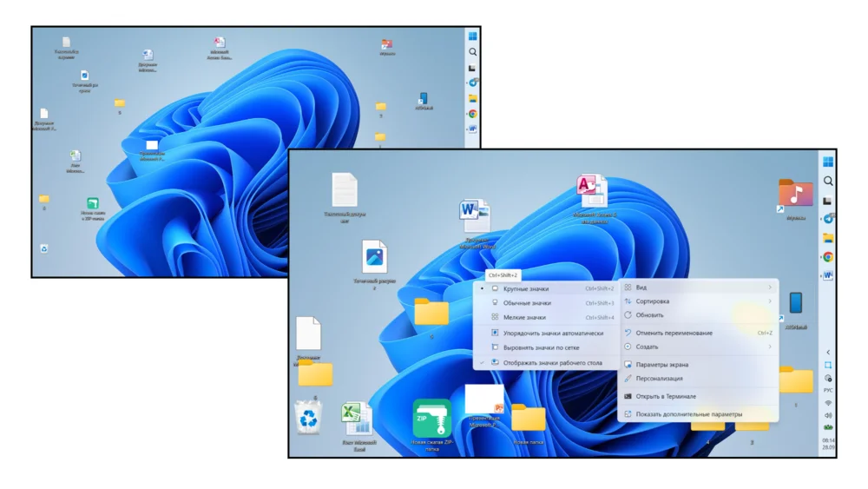The image size is (868, 489).
Task: Select the large Word document desktop icon
Action: (475, 216)
